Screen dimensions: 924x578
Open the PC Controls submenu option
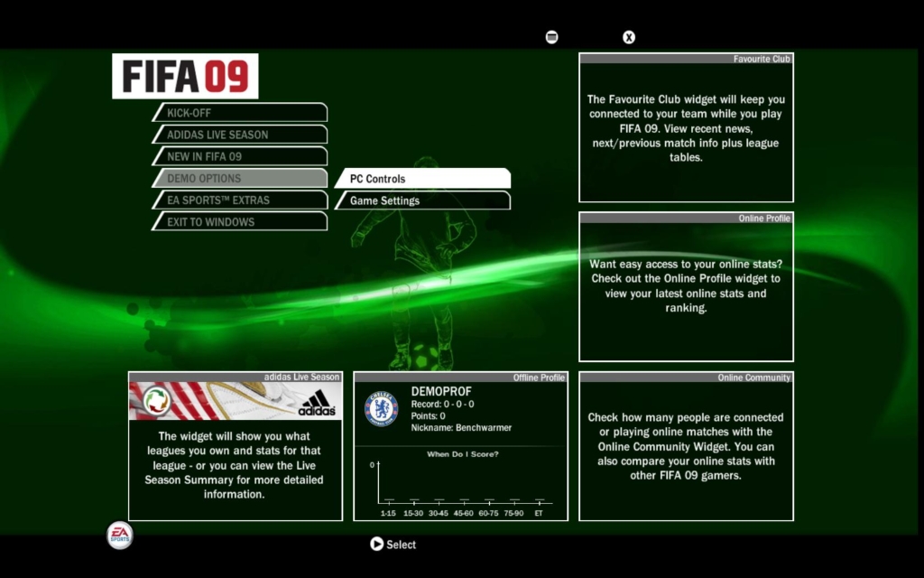coord(422,178)
